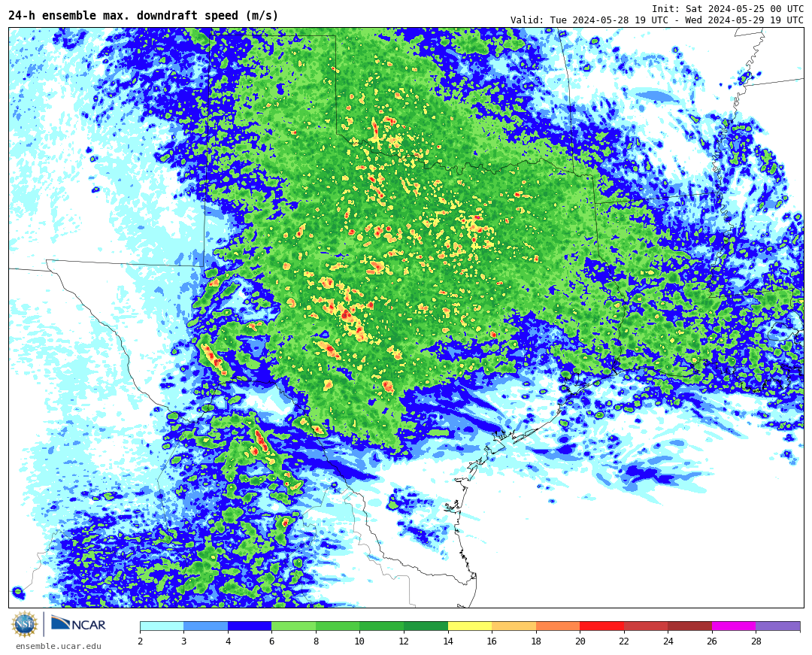The height and width of the screenshot is (655, 812).
Task: Click the light orange 16-18 colorbar swatch
Action: pyautogui.click(x=514, y=626)
